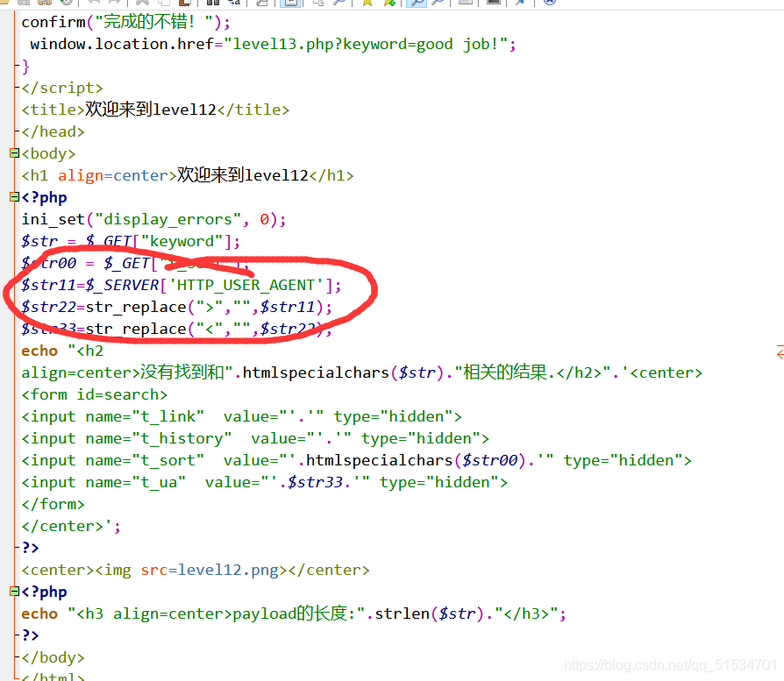Click the echo "<h2 line

pos(62,351)
